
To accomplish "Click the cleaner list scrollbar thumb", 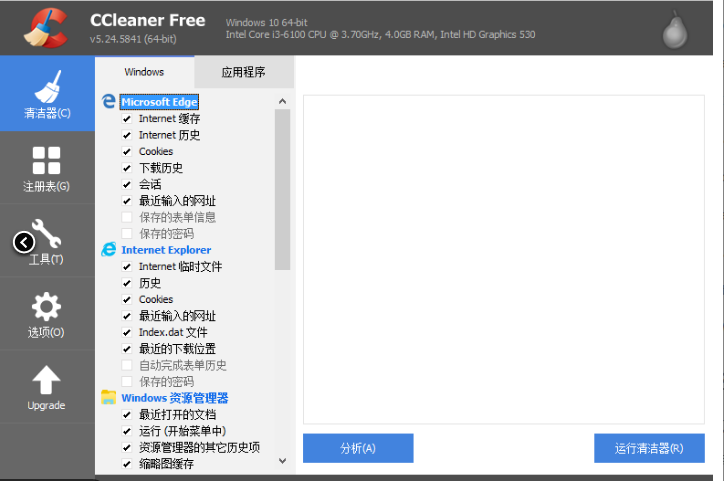I will tap(283, 189).
